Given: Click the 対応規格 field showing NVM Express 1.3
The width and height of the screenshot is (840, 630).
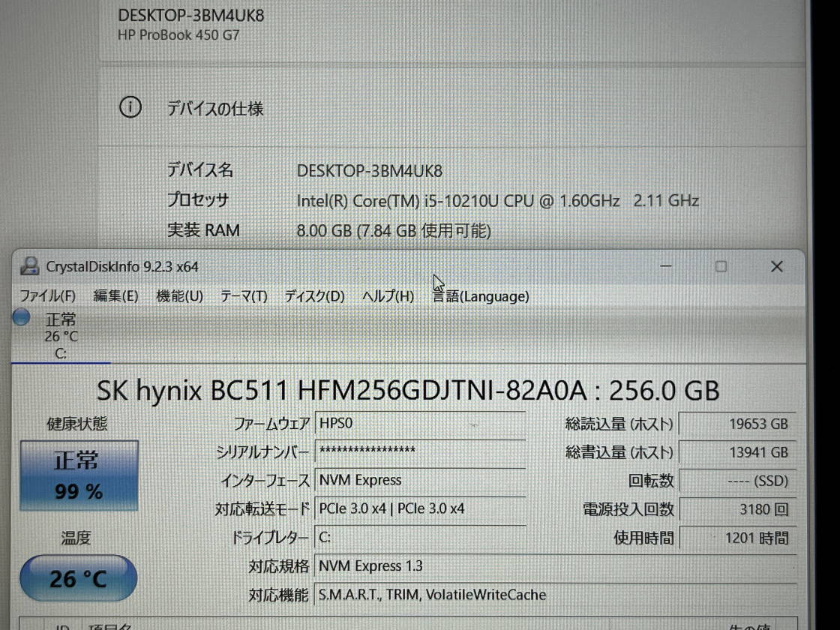Looking at the screenshot, I should [x=556, y=566].
